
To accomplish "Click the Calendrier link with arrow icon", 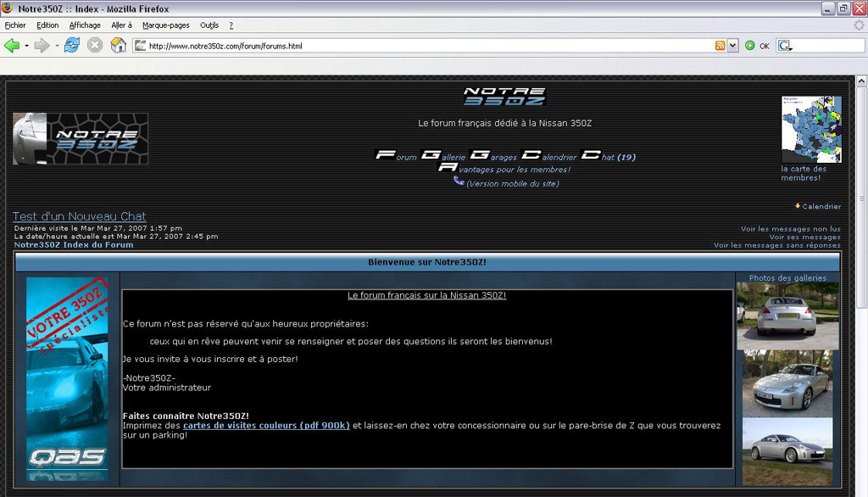I will pyautogui.click(x=818, y=206).
